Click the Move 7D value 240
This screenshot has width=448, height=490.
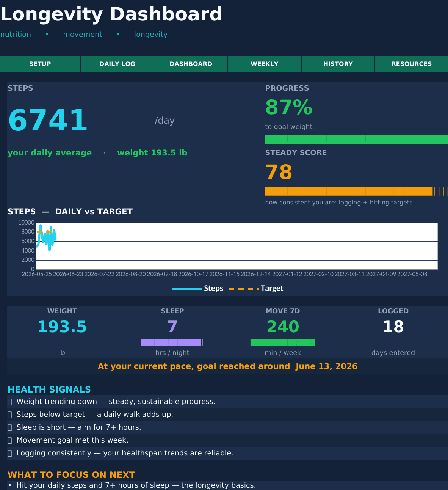pos(283,327)
